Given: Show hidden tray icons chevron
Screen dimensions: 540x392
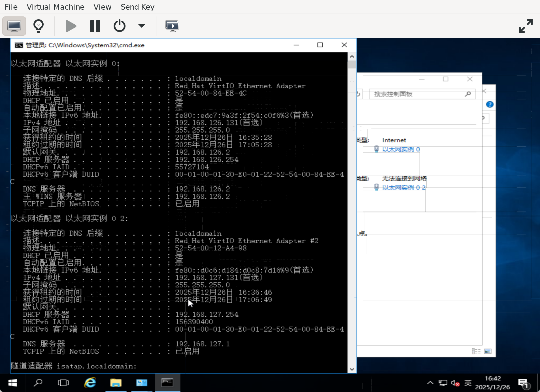Looking at the screenshot, I should tap(430, 383).
